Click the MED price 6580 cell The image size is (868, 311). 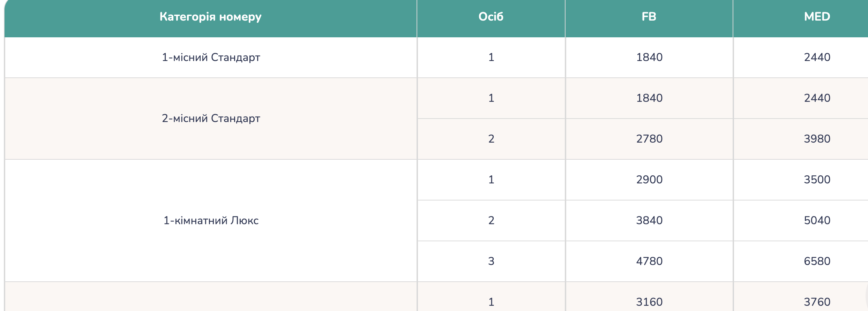point(817,261)
